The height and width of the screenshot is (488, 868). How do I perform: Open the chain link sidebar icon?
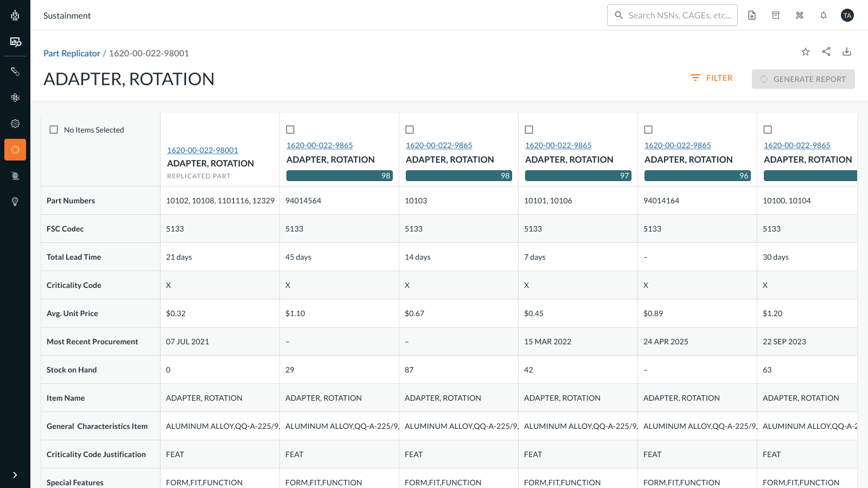pyautogui.click(x=15, y=72)
